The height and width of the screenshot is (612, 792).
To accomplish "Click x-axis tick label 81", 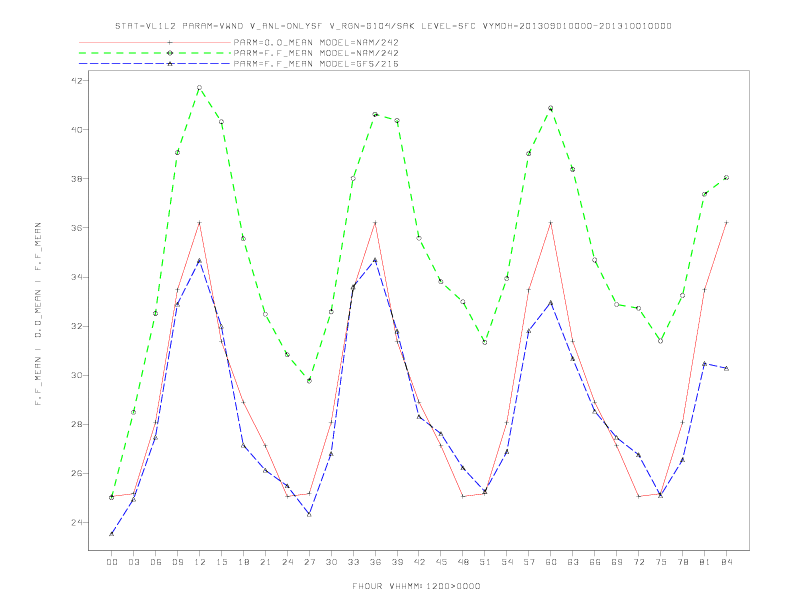I will (x=705, y=562).
